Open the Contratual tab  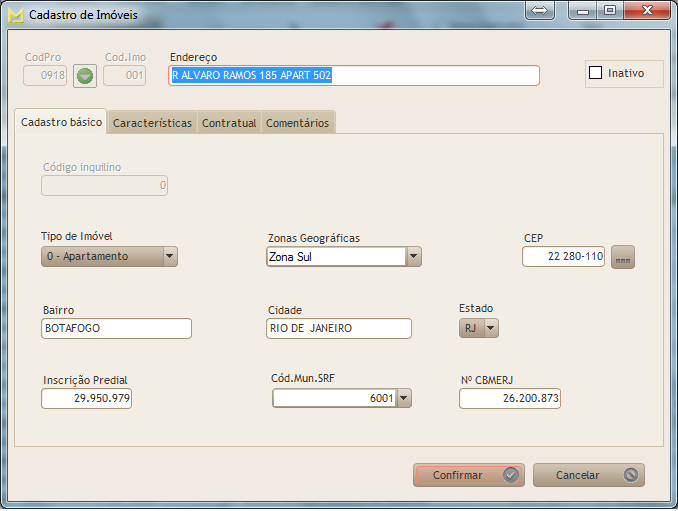tap(229, 123)
